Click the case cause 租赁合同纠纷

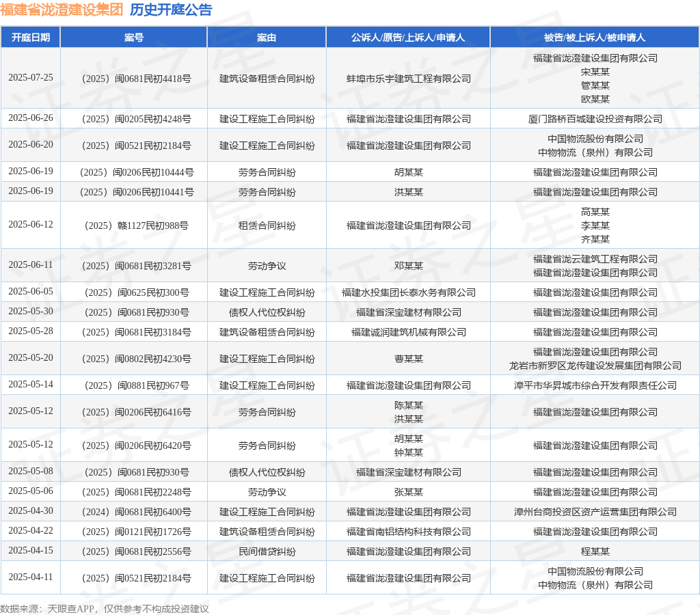click(x=267, y=225)
